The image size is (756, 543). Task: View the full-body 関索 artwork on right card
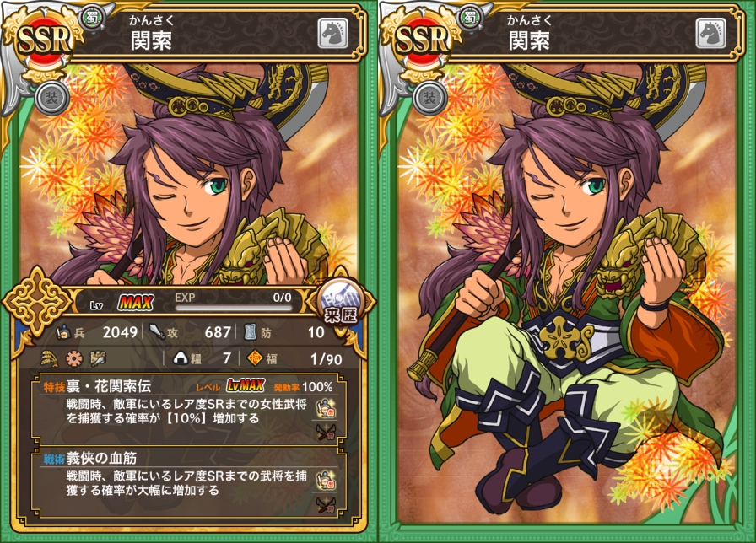point(566,294)
